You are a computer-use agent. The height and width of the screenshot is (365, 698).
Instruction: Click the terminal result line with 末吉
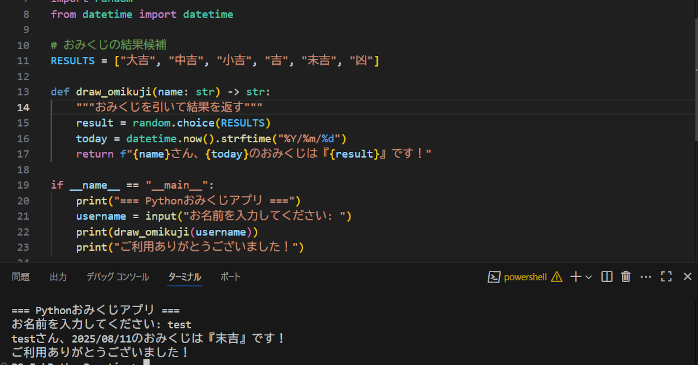[148, 338]
